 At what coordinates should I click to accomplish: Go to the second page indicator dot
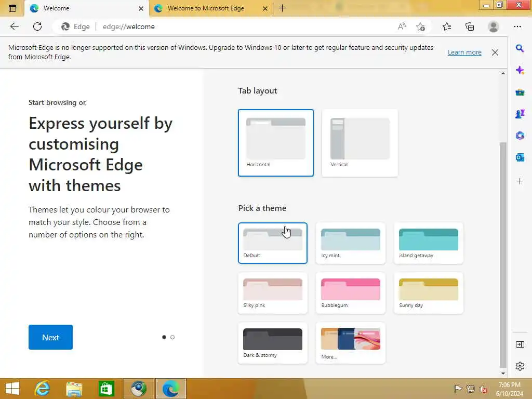[x=172, y=337]
